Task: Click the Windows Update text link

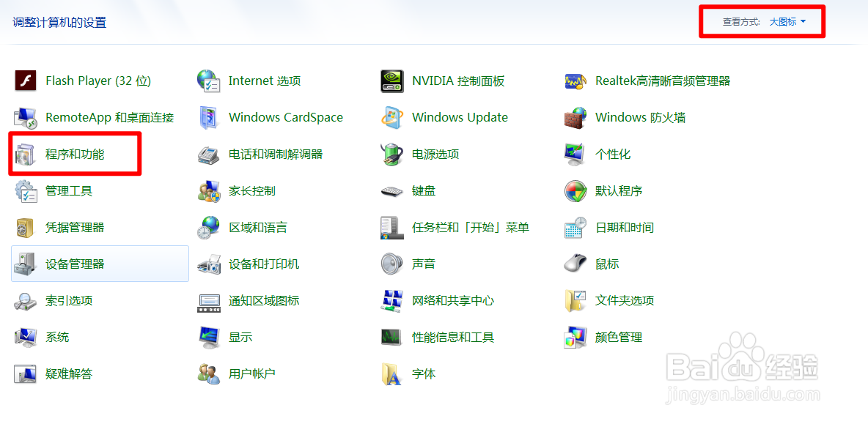Action: 460,118
